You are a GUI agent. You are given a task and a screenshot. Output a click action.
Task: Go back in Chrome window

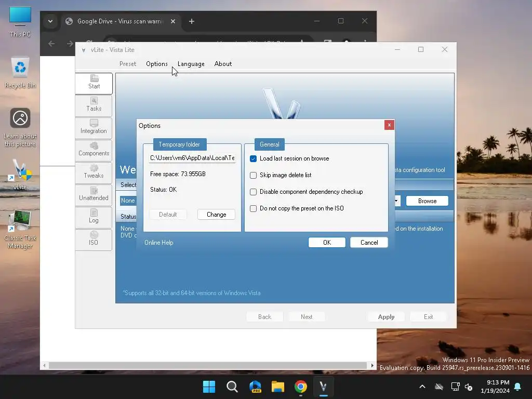coord(51,44)
